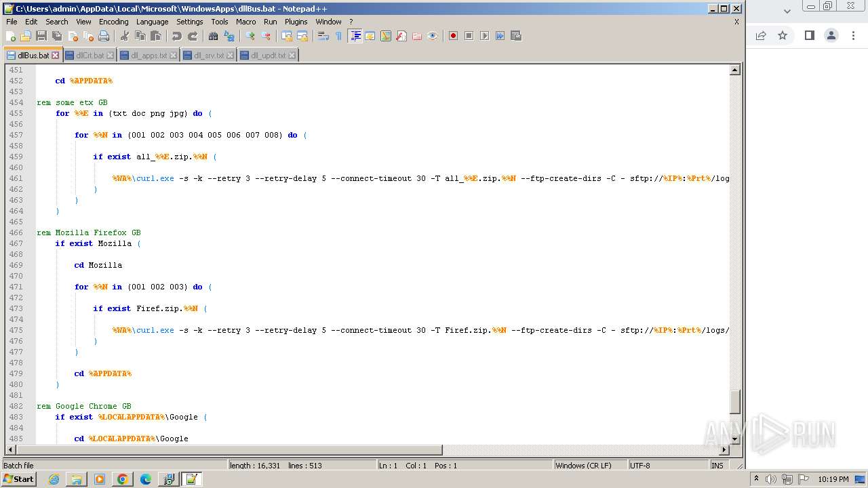
Task: Click the Windows (CR LF) status field
Action: click(x=590, y=466)
